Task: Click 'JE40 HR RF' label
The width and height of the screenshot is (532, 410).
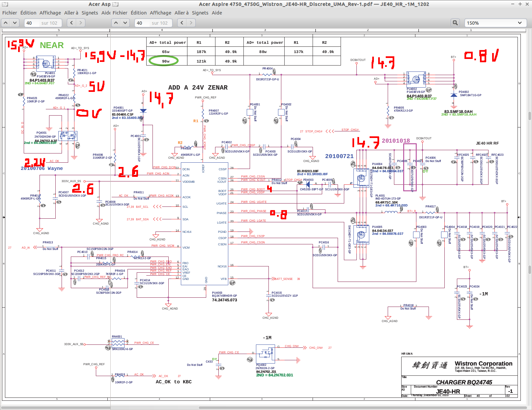Action: pos(487,143)
